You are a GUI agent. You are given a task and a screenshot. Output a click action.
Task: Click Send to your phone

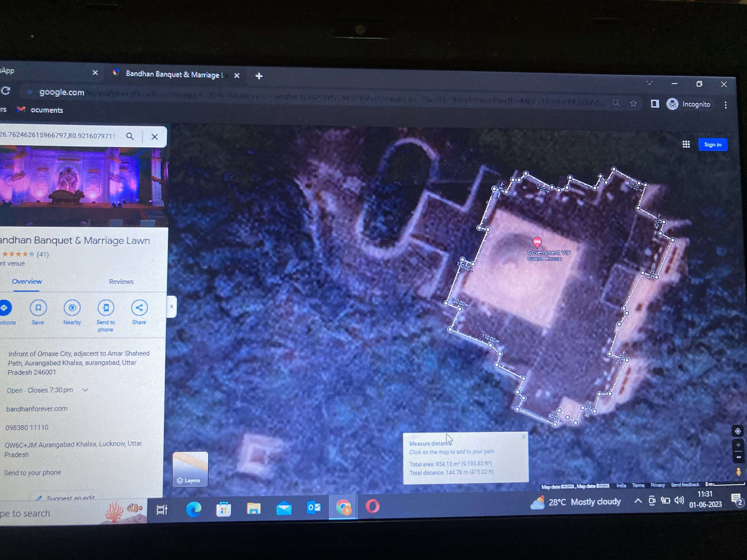click(32, 473)
